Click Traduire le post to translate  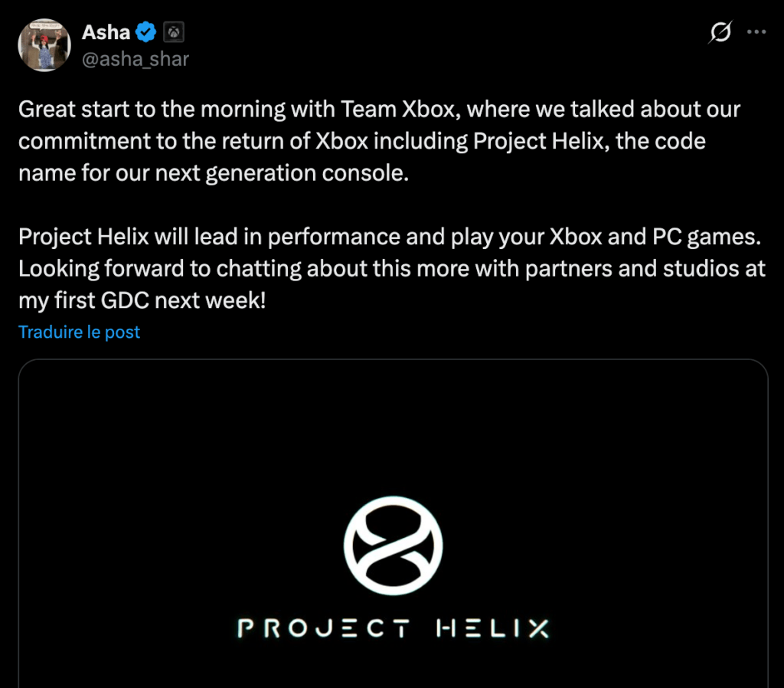click(x=79, y=332)
